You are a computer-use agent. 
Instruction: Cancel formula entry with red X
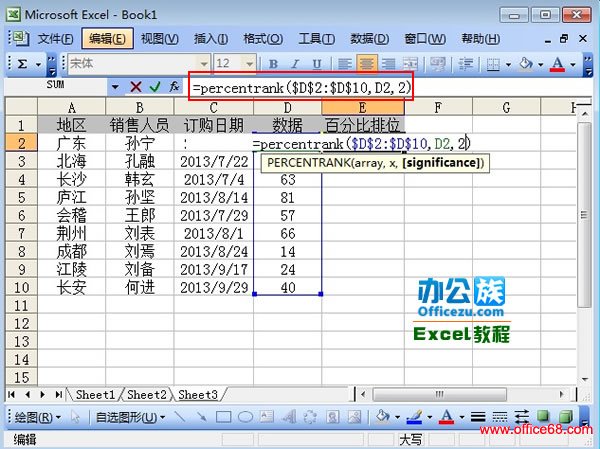click(135, 87)
